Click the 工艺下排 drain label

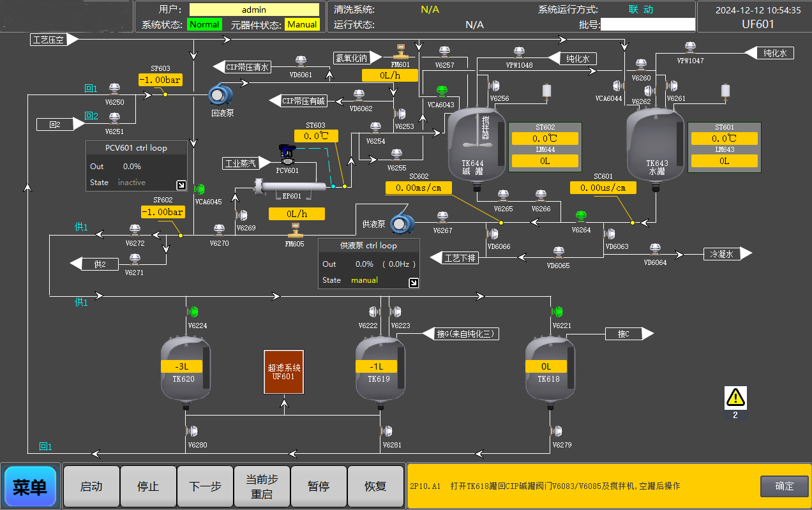(x=455, y=257)
